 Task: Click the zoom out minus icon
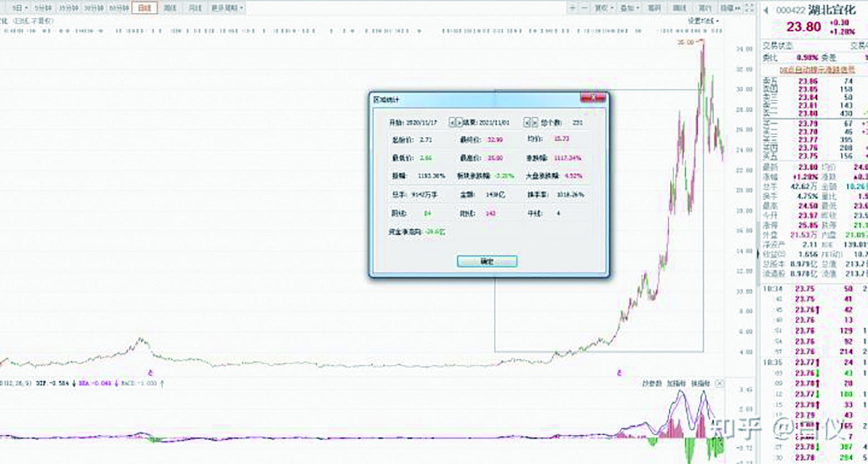pyautogui.click(x=585, y=8)
